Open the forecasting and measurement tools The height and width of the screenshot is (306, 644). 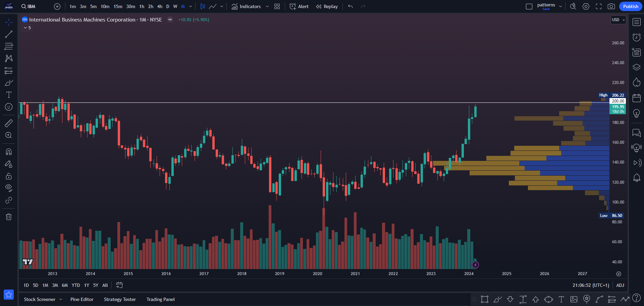(x=9, y=71)
